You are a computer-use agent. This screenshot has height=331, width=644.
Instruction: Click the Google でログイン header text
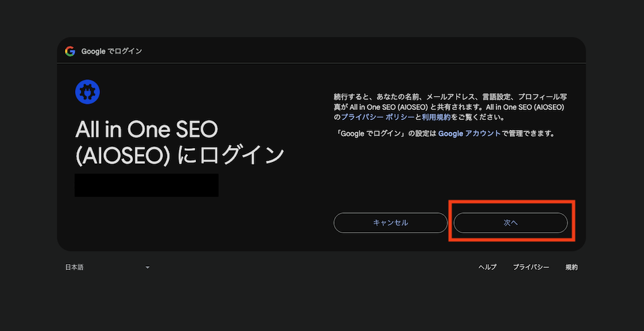112,52
